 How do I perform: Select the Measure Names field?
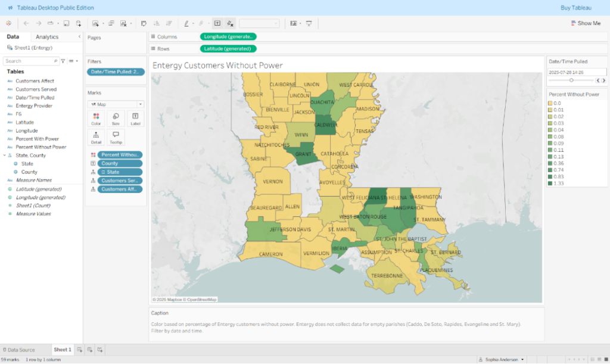(34, 181)
